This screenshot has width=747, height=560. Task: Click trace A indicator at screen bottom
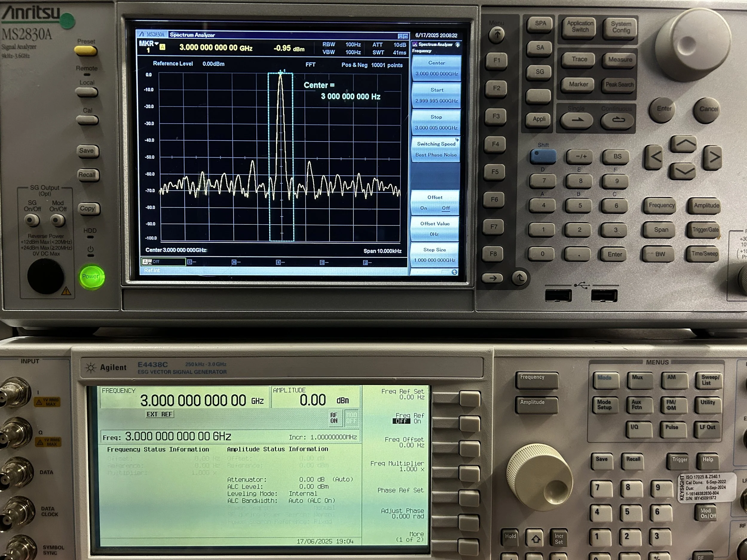(163, 262)
